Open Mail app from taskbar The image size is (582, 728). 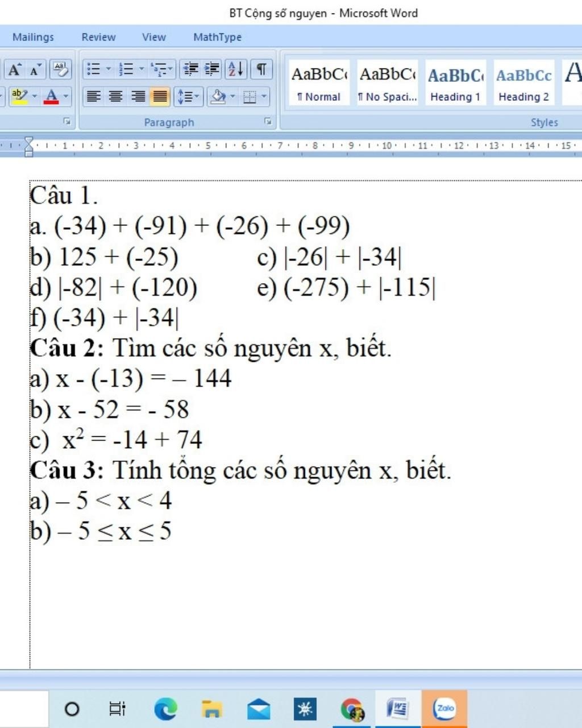(x=259, y=709)
